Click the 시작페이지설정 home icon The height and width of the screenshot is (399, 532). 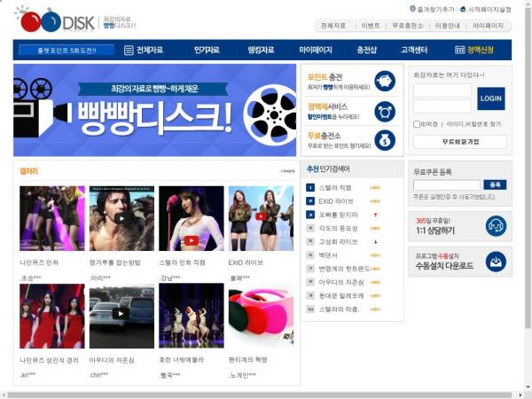[461, 8]
